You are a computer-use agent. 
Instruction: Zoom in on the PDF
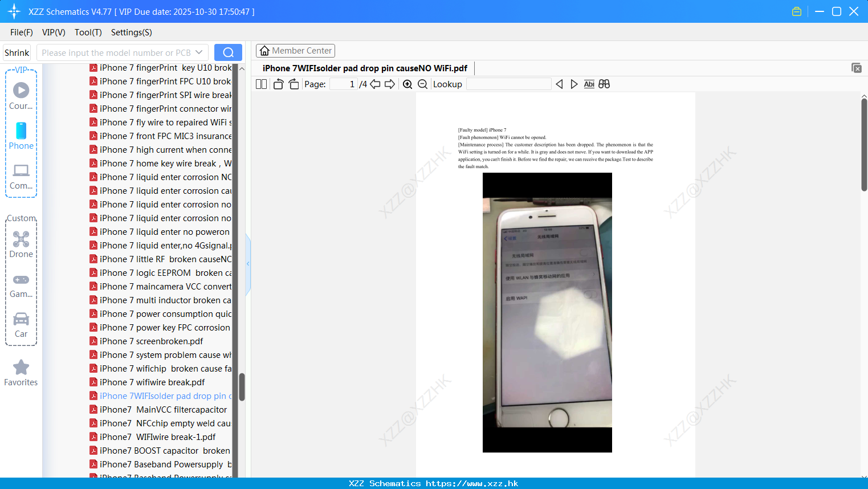coord(407,84)
